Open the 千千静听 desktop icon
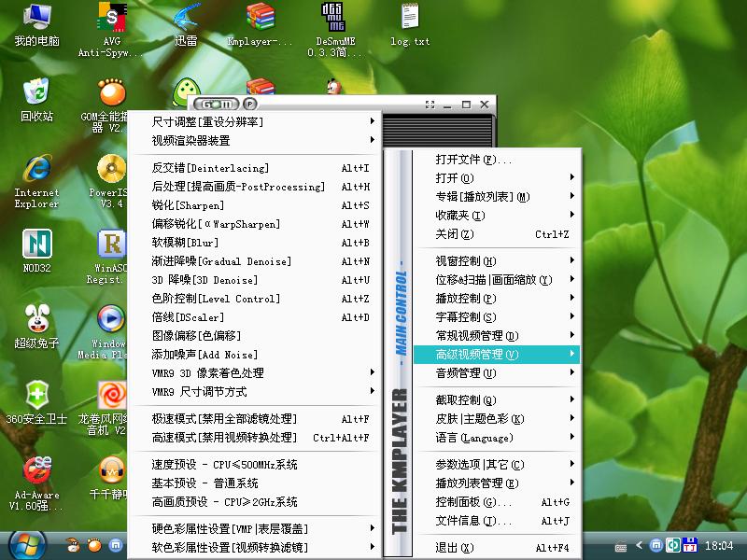The width and height of the screenshot is (747, 560). click(108, 477)
